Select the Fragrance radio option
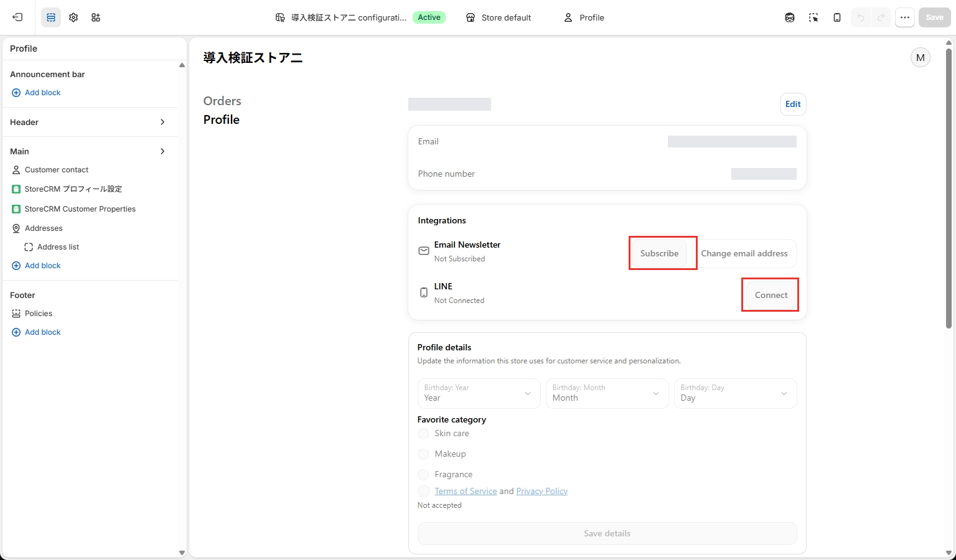 point(423,475)
